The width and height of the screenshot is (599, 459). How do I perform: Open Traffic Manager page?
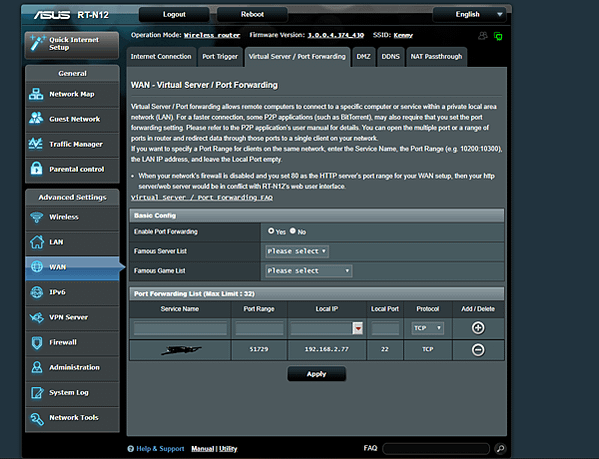coord(72,144)
